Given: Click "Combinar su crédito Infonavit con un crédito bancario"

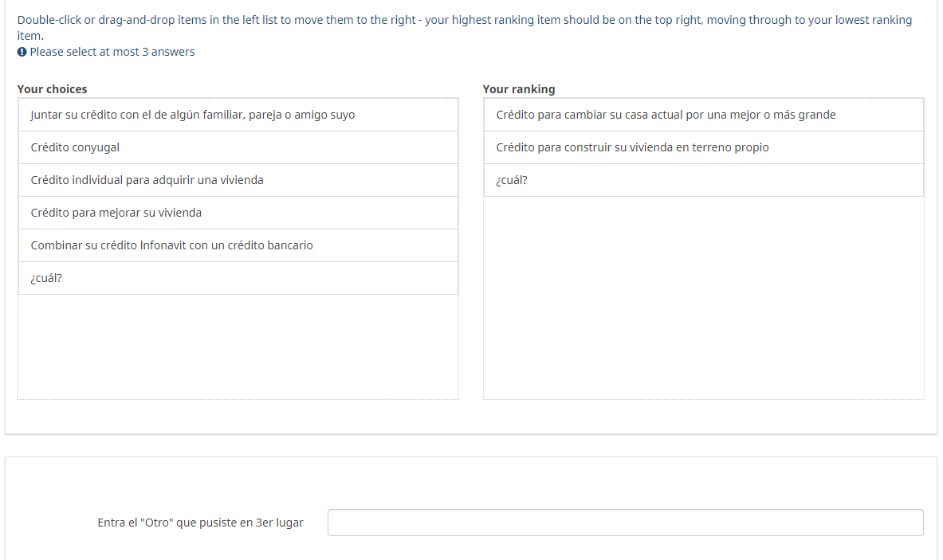Looking at the screenshot, I should (x=171, y=245).
